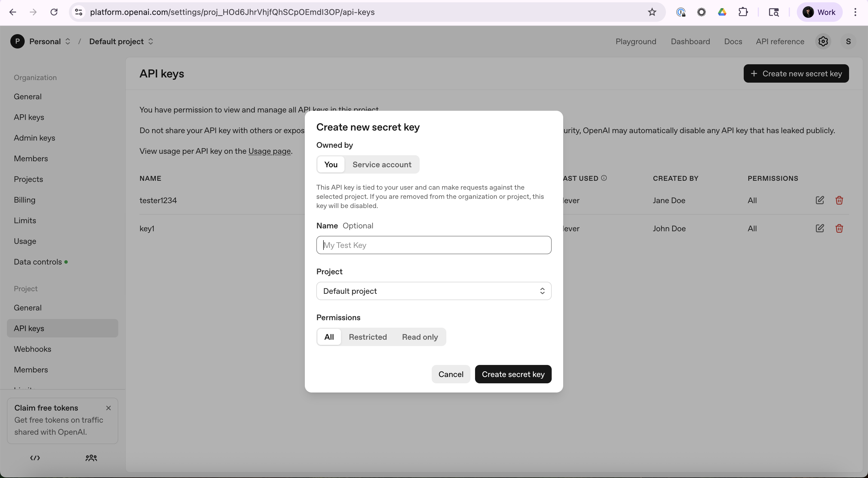Open settings gear icon in header
Viewport: 868px width, 478px height.
point(823,41)
